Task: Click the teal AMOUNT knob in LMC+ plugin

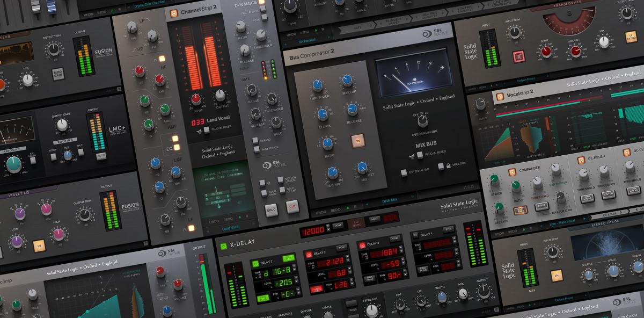Action: tap(14, 164)
